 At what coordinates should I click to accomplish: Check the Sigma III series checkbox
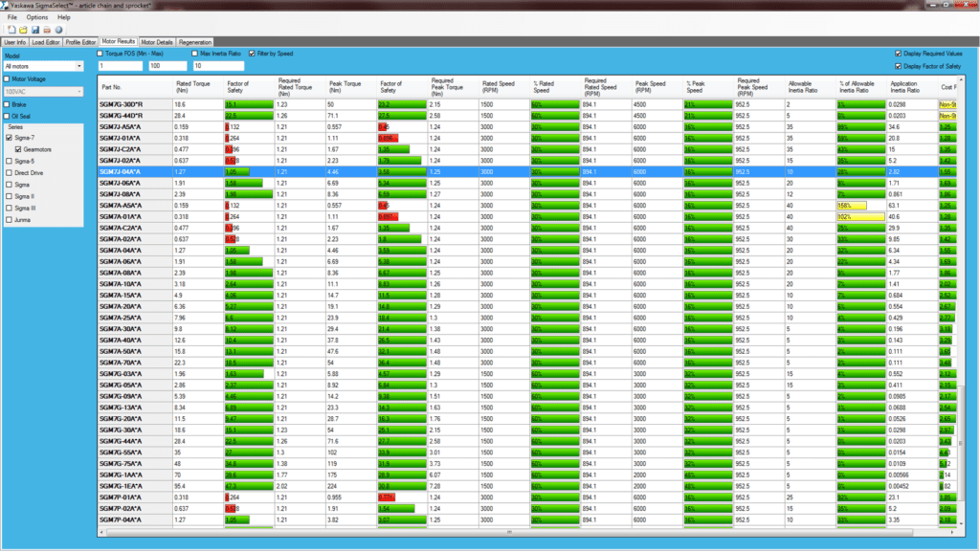point(10,208)
